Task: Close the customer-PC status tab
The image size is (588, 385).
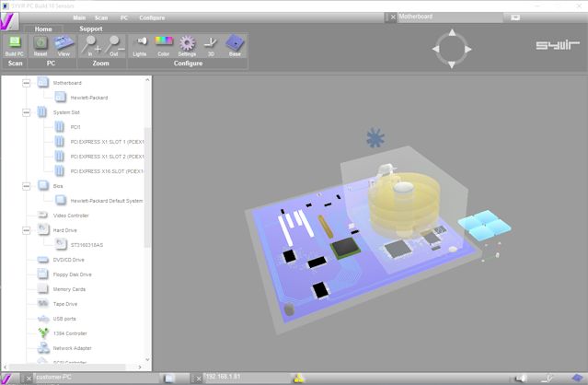Action: [29, 379]
